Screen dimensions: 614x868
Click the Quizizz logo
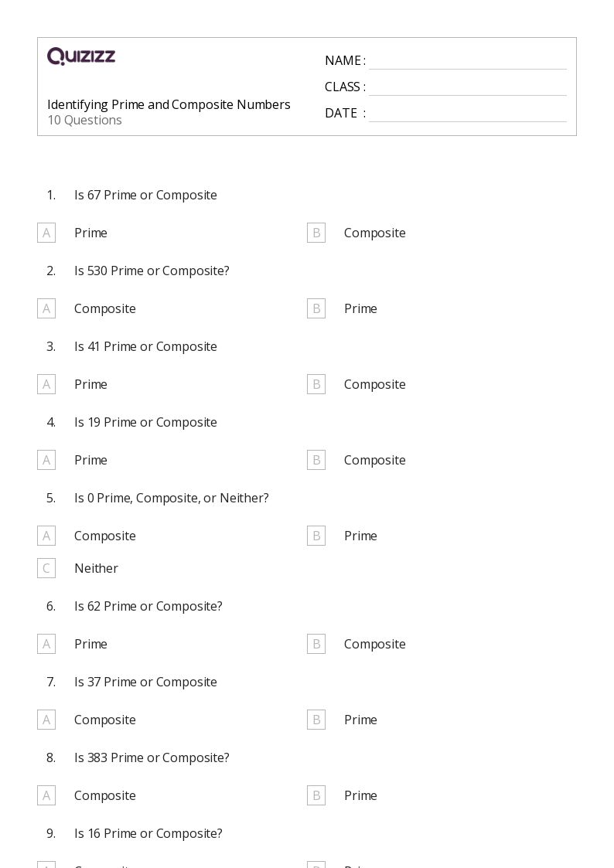pos(81,56)
